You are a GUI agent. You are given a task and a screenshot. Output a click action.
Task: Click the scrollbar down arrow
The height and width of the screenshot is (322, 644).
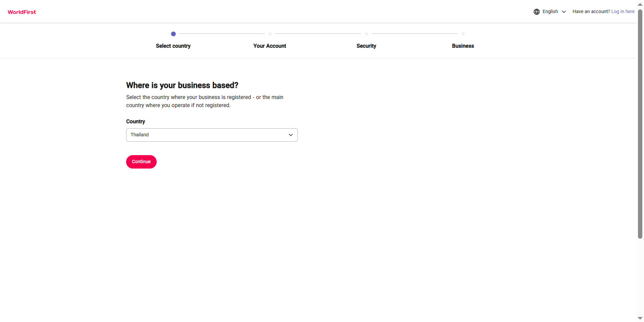[x=640, y=318]
